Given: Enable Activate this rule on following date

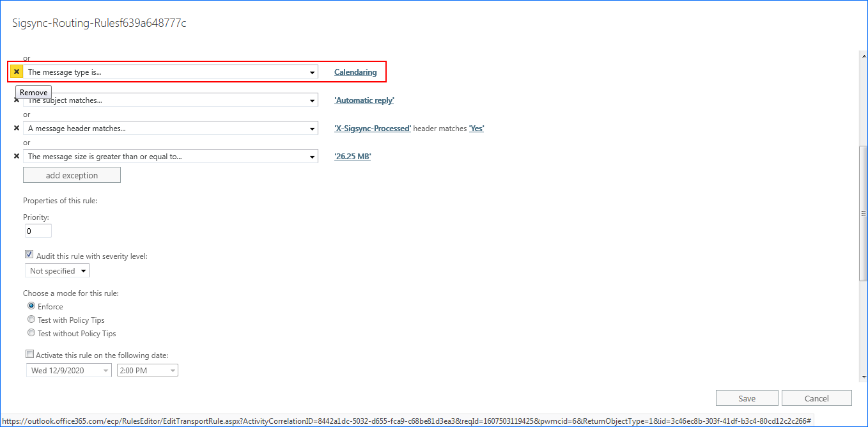Looking at the screenshot, I should pos(30,354).
